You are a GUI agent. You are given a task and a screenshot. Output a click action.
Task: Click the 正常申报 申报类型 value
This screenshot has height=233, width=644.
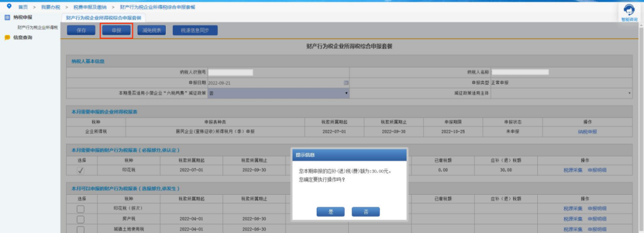pos(500,82)
